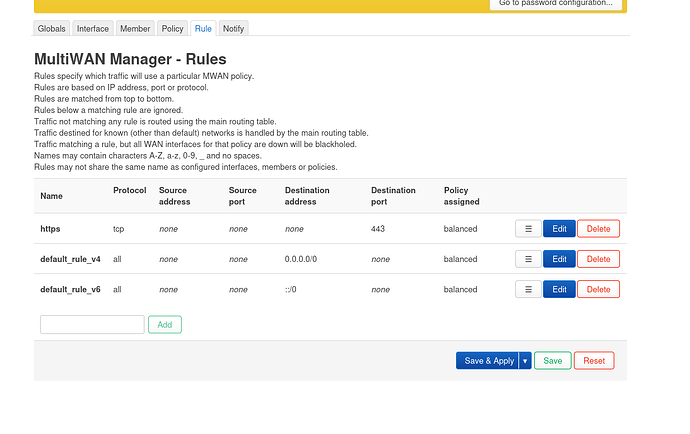Click the 0.0.0.0/0 destination address
This screenshot has width=690, height=434.
click(301, 259)
